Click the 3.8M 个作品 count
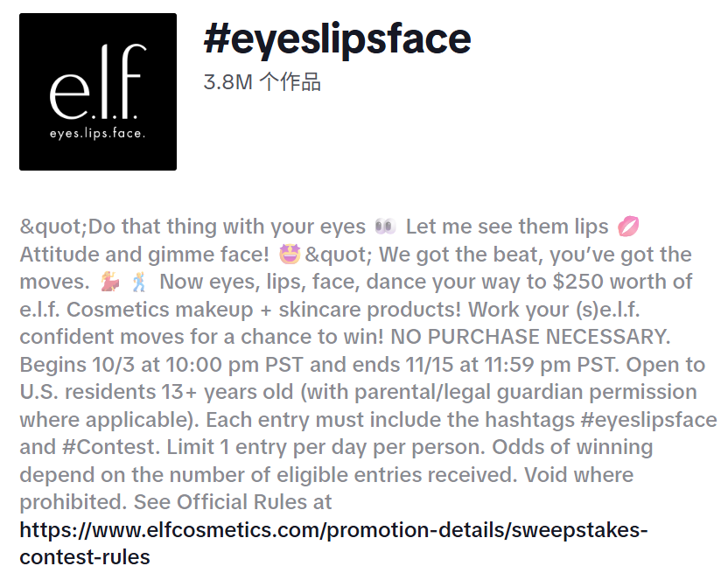The width and height of the screenshot is (728, 573). click(x=262, y=83)
